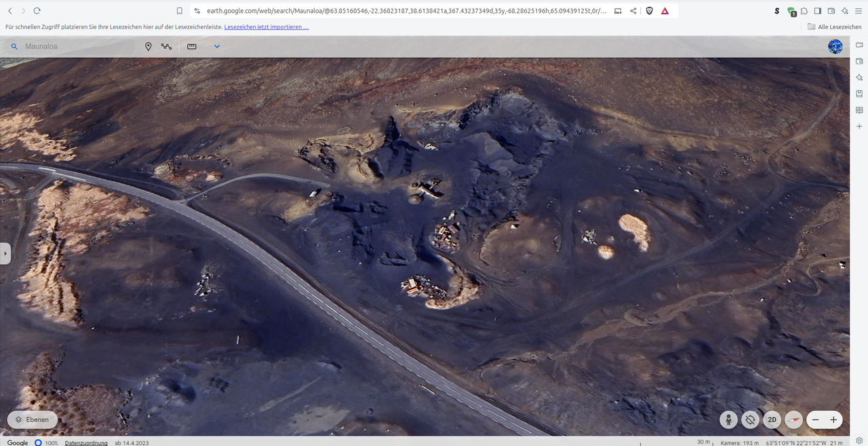Switch view to 2D mode

772,420
